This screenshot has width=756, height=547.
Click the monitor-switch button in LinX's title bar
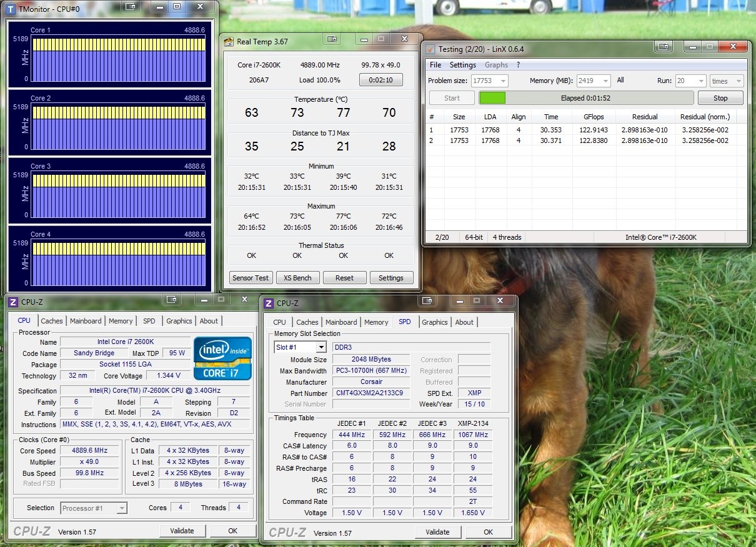click(x=663, y=47)
